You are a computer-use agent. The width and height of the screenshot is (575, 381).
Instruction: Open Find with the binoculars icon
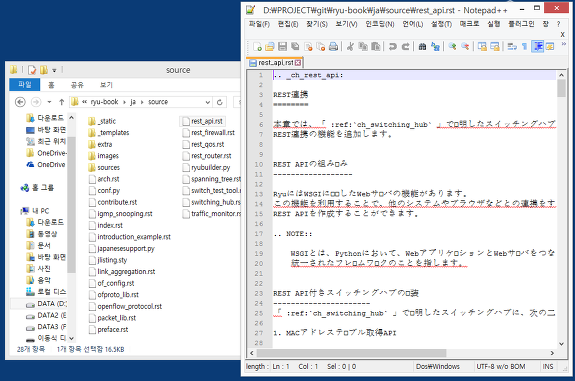(x=422, y=47)
